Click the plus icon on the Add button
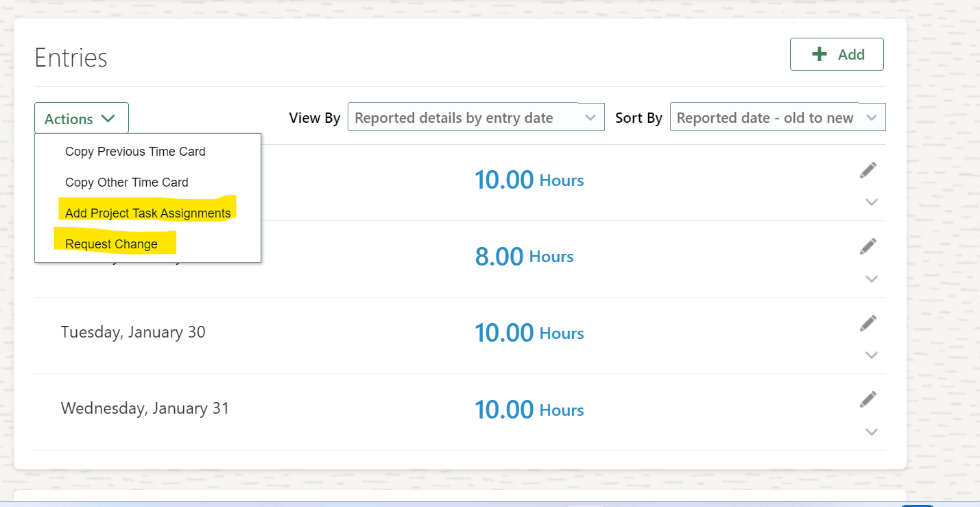 (x=820, y=54)
